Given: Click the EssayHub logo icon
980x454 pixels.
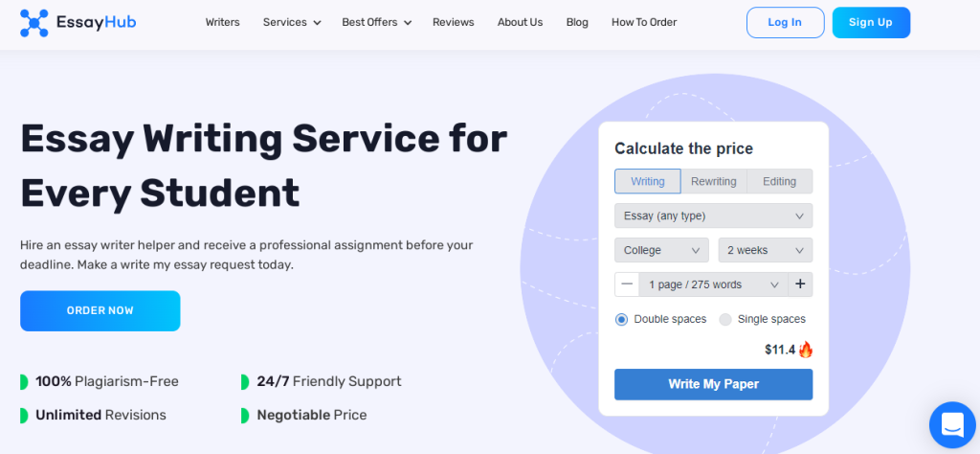Looking at the screenshot, I should [33, 23].
